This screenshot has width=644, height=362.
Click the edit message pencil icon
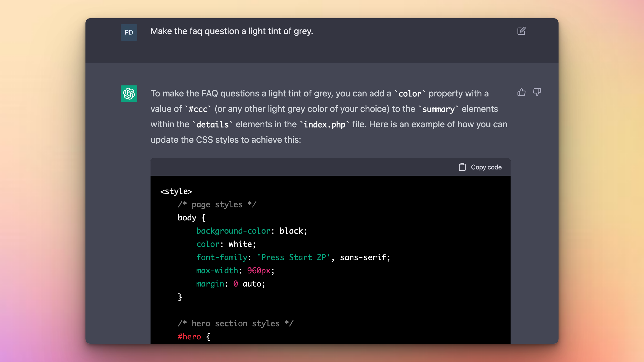click(x=521, y=31)
